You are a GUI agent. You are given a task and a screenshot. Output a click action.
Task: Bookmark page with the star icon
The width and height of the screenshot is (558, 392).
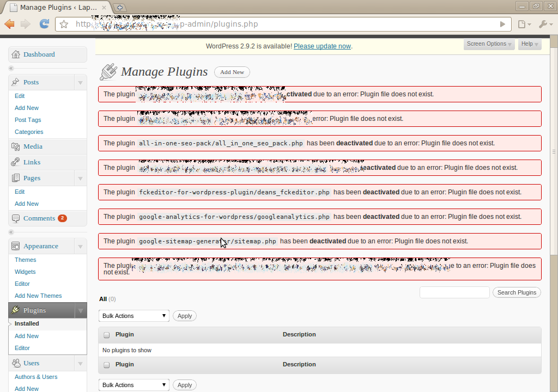click(x=64, y=24)
